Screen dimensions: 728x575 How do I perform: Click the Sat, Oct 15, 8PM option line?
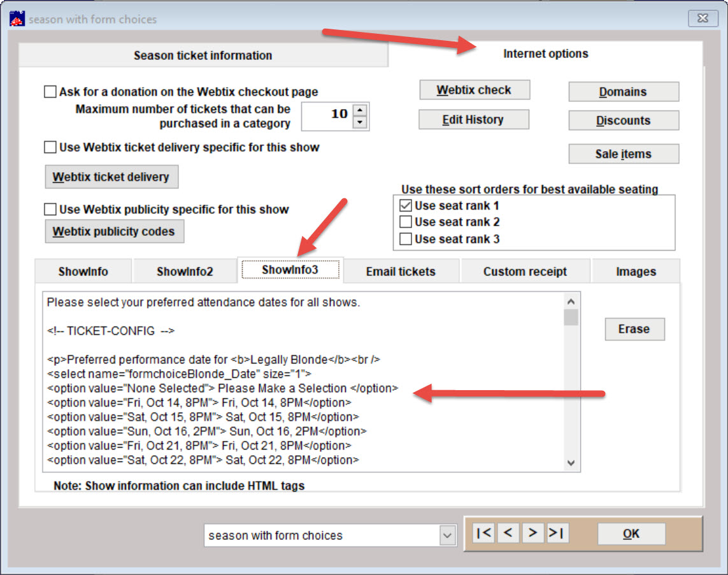[203, 417]
